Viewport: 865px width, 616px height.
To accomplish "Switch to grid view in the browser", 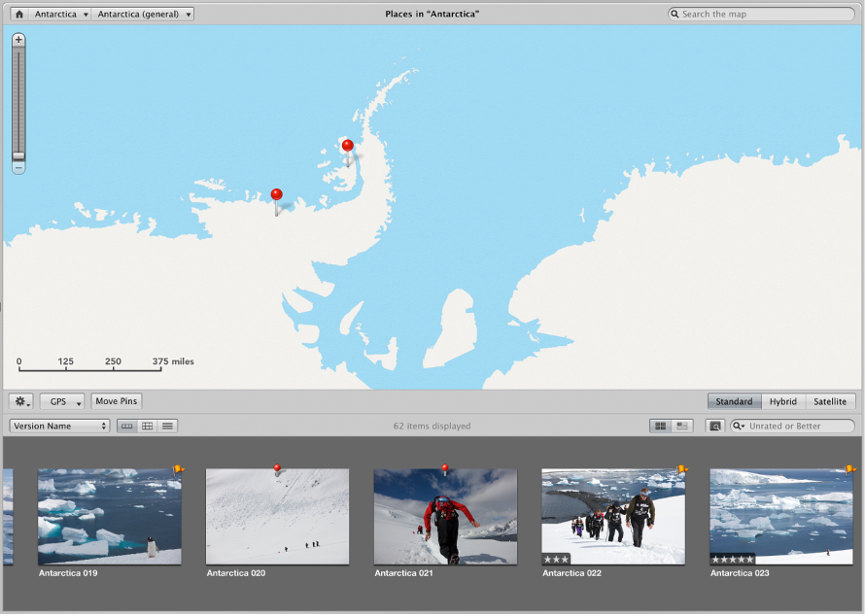I will click(148, 426).
